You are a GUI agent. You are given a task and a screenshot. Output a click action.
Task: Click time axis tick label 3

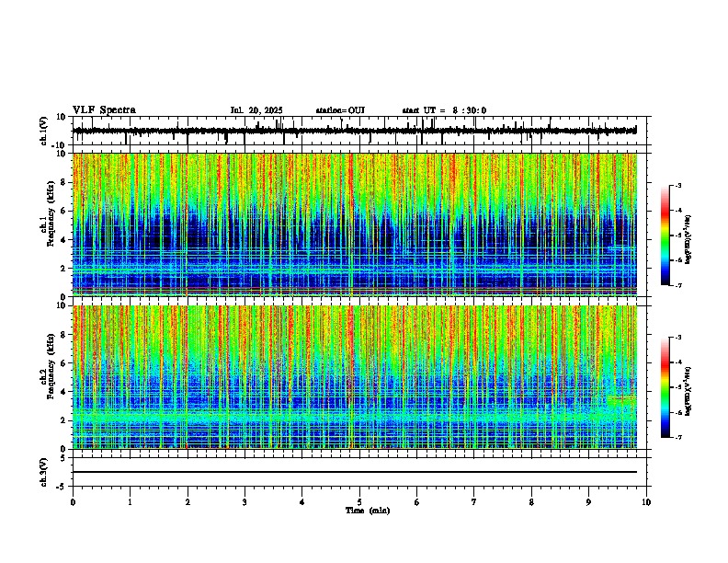click(245, 502)
